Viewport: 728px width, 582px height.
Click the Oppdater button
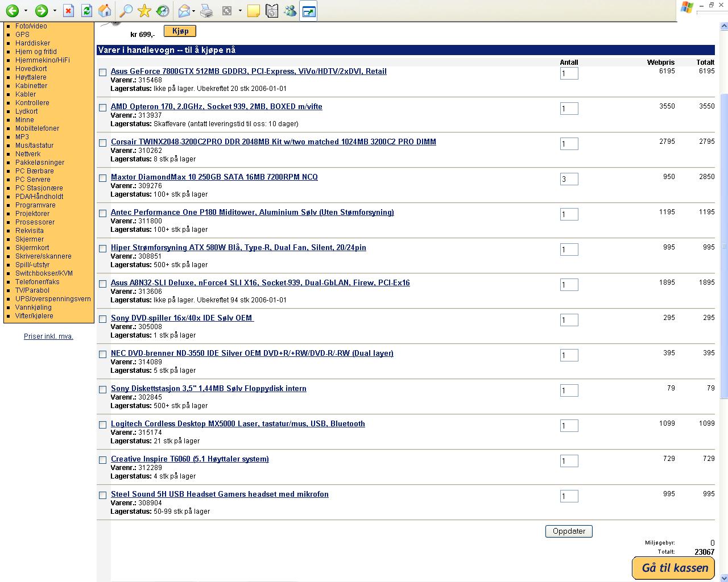tap(569, 531)
